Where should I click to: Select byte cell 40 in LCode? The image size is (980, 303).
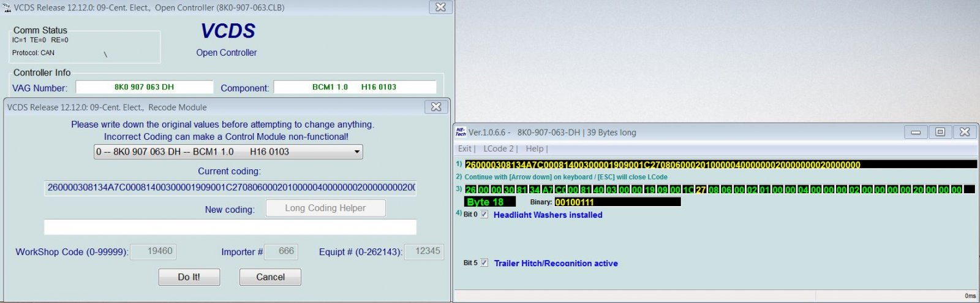598,190
